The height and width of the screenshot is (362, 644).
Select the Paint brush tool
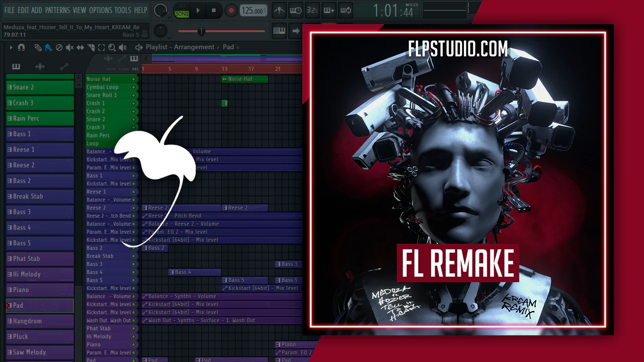coord(48,47)
